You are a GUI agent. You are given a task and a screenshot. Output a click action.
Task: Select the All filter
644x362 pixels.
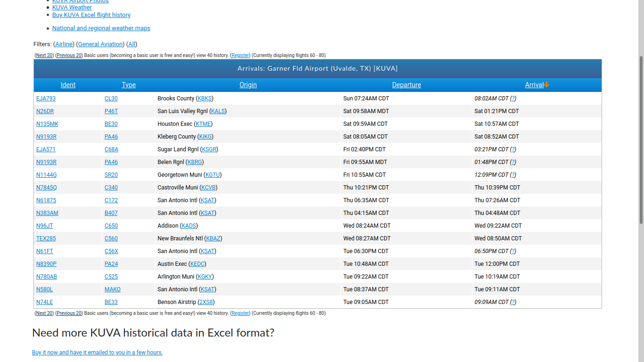pyautogui.click(x=132, y=44)
